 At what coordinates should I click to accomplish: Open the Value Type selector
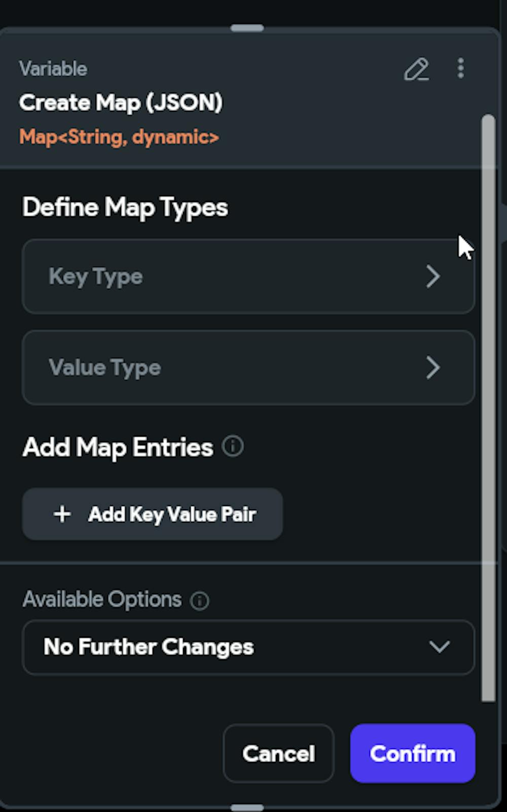pos(248,368)
